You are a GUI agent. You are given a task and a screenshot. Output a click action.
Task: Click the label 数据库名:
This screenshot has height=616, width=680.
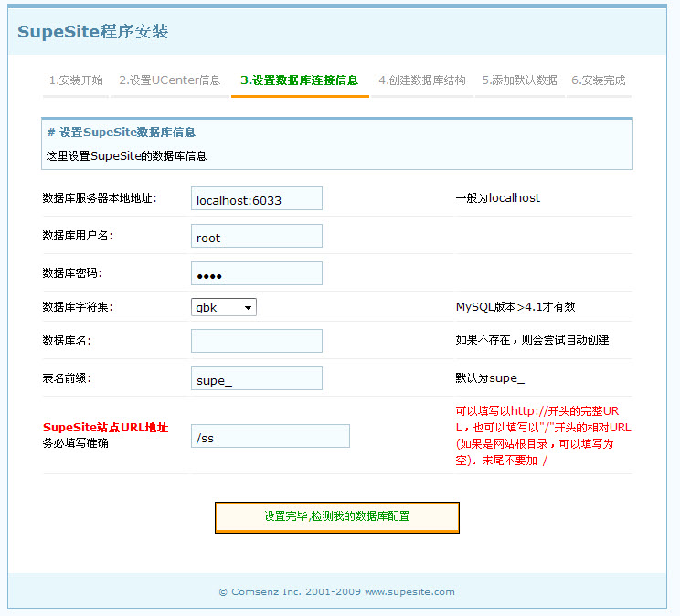pos(67,341)
